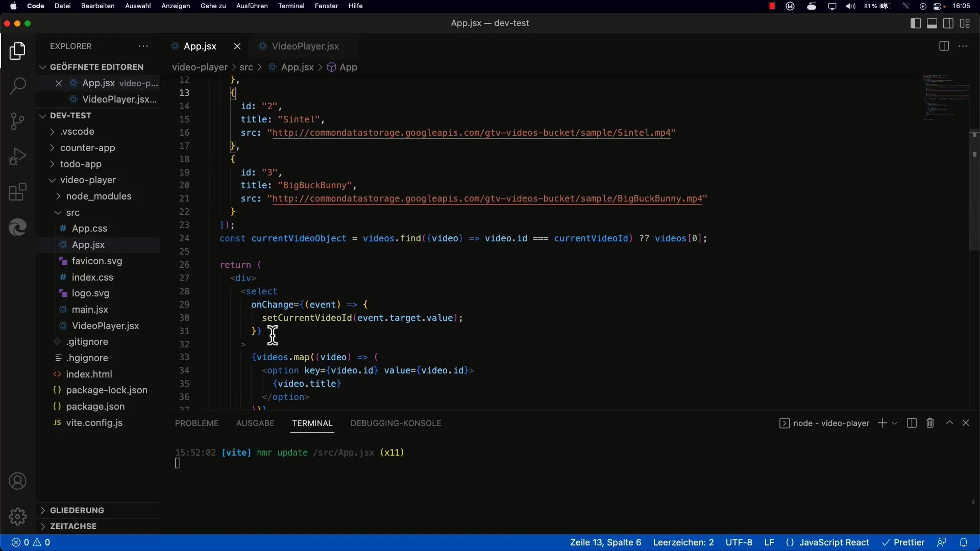980x551 pixels.
Task: Open the feedback icon in status bar
Action: 942,542
